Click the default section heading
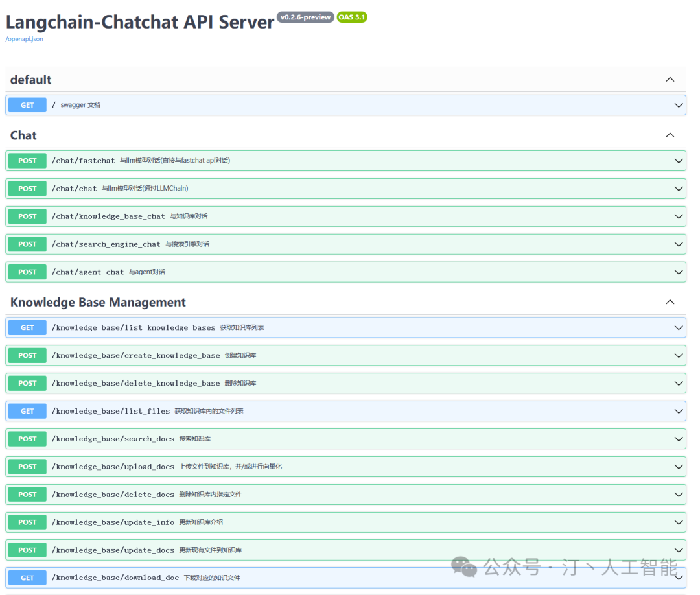The height and width of the screenshot is (595, 700). (31, 80)
